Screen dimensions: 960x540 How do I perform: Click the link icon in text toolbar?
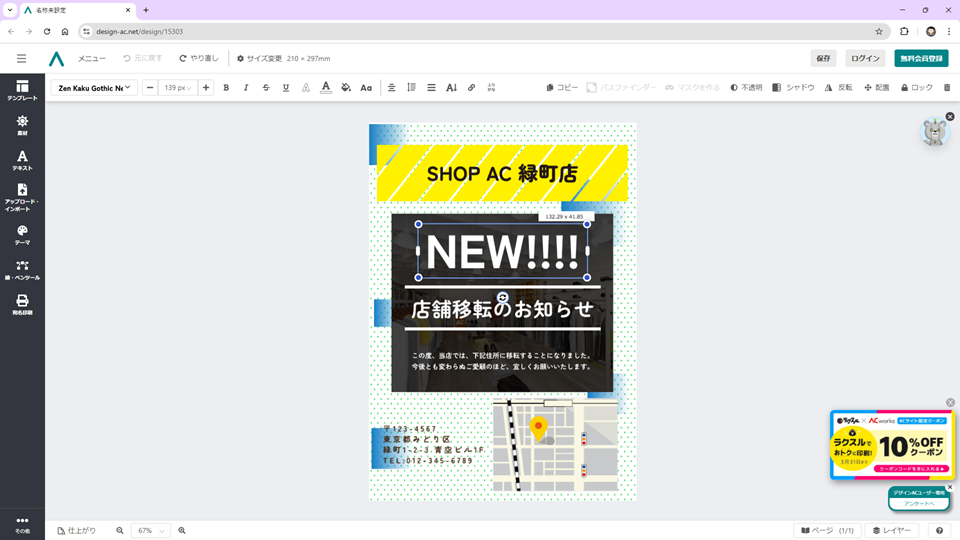pyautogui.click(x=471, y=88)
